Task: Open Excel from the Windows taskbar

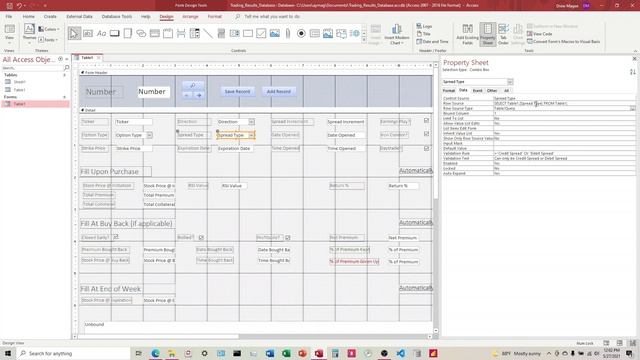Action: tap(286, 353)
